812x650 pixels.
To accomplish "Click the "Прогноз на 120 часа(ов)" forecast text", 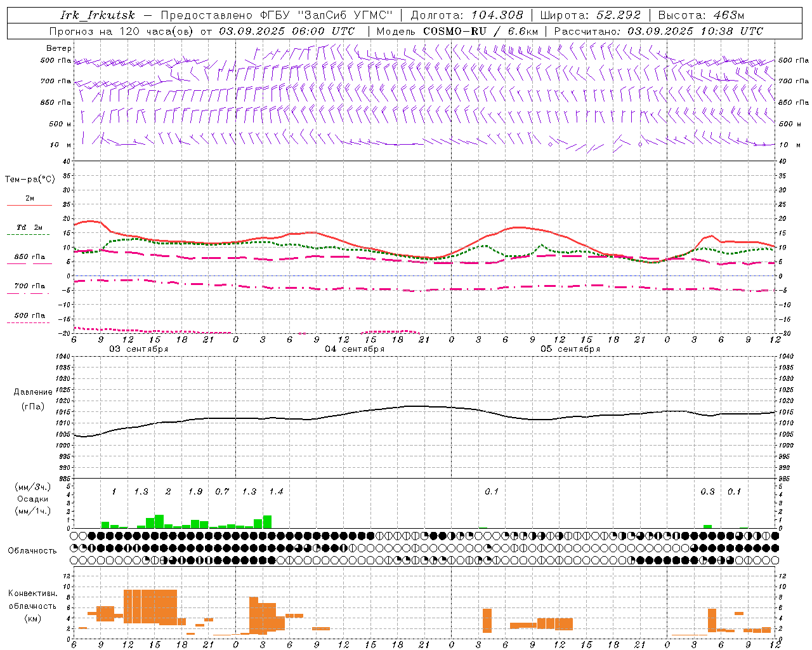I will (122, 31).
